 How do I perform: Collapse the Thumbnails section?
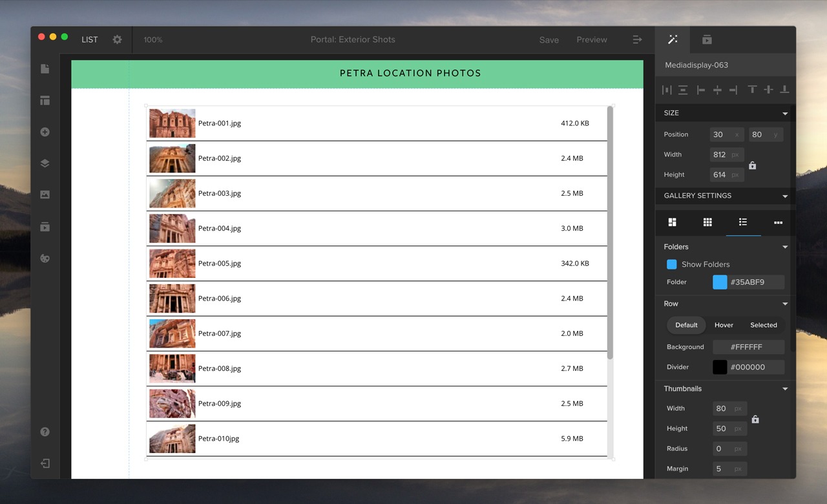point(785,389)
